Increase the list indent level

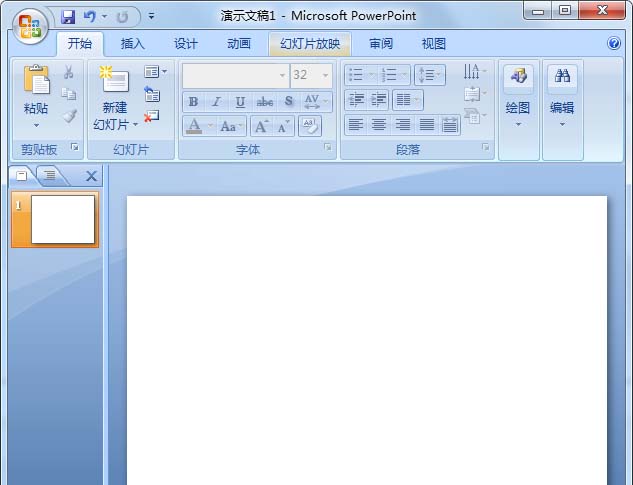point(378,99)
